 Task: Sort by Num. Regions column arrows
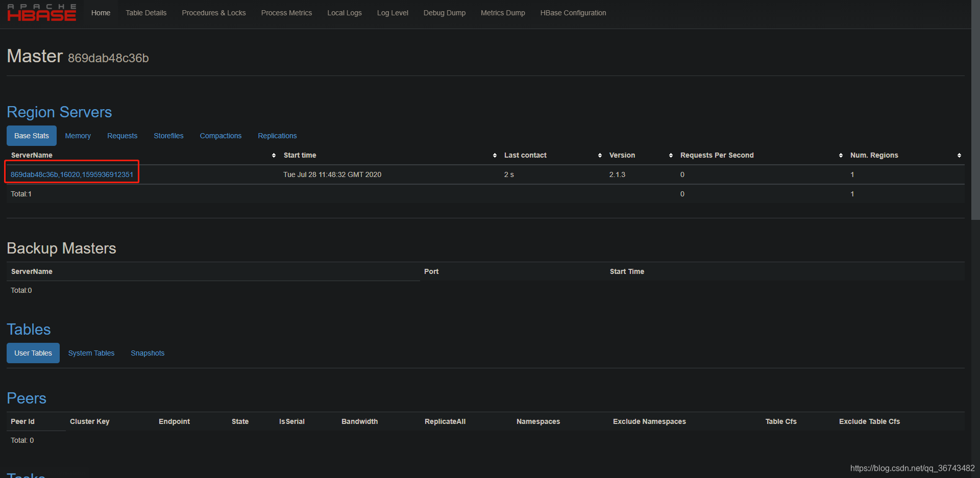[x=959, y=155]
